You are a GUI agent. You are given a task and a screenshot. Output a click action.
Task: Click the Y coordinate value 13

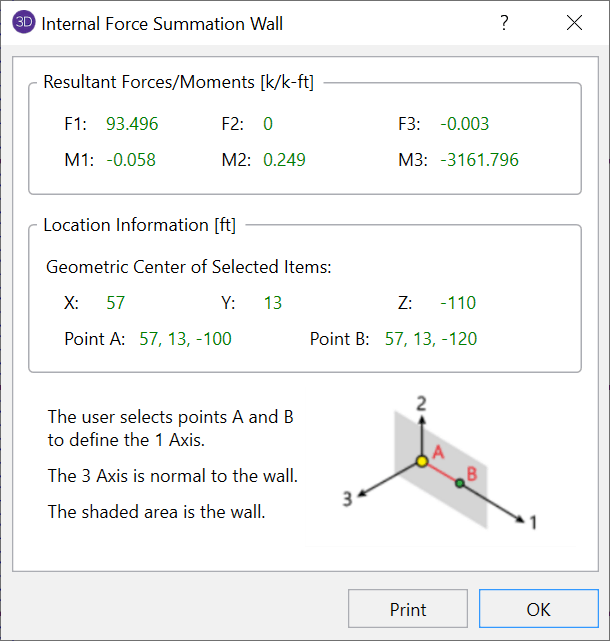[273, 303]
